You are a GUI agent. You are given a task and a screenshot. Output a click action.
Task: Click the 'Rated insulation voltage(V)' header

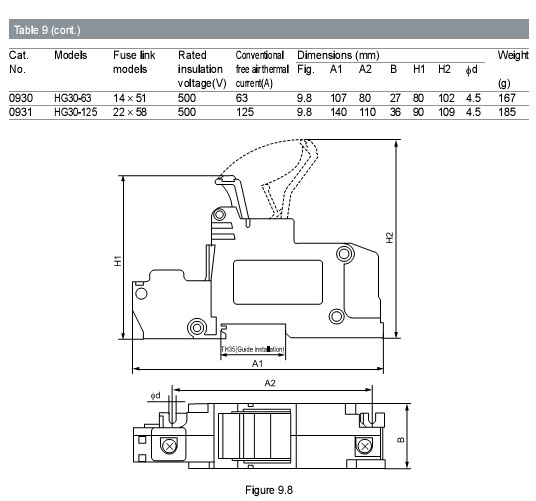[202, 69]
